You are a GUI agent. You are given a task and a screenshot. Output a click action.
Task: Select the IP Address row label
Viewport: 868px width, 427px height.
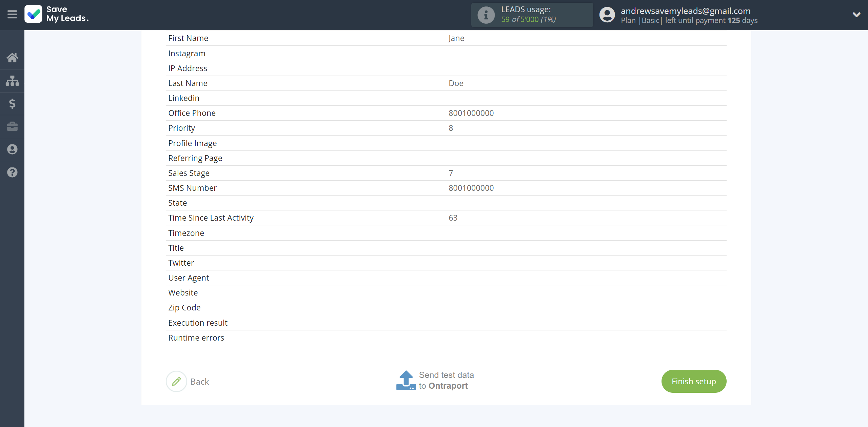(188, 68)
